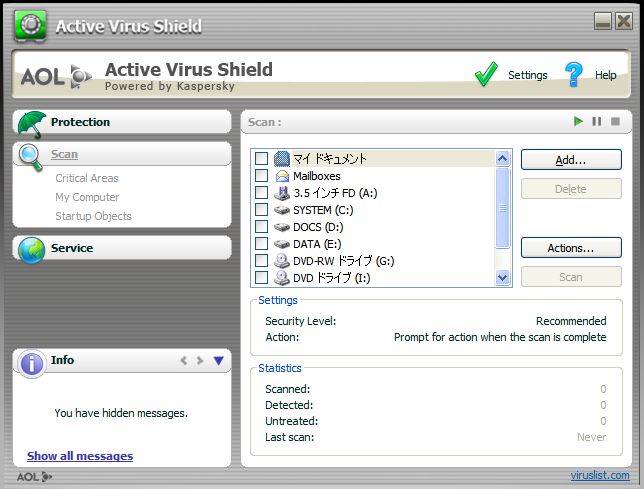Close the Active Virus Shield window

tap(624, 21)
